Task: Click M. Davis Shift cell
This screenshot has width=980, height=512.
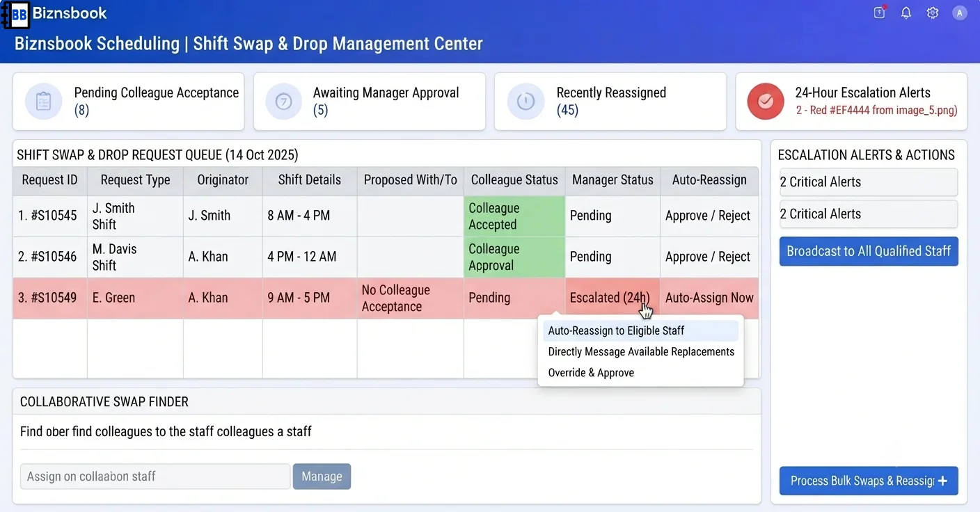Action: point(135,257)
